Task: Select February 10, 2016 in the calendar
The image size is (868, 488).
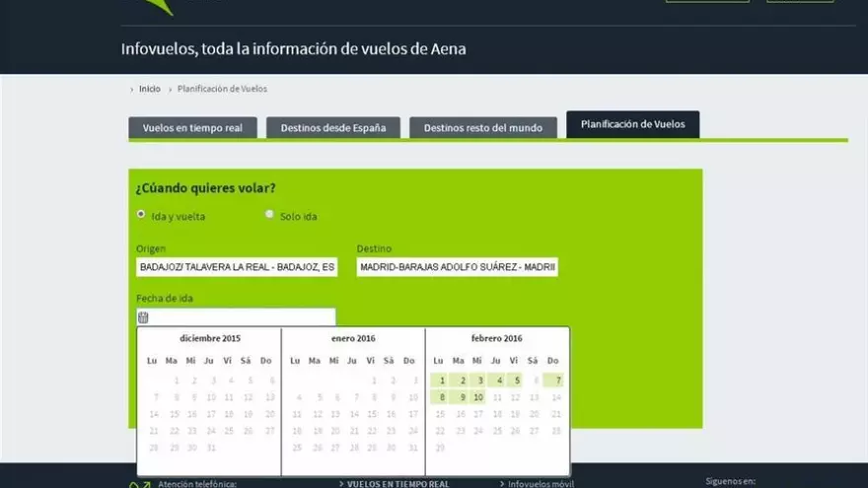Action: pyautogui.click(x=477, y=397)
